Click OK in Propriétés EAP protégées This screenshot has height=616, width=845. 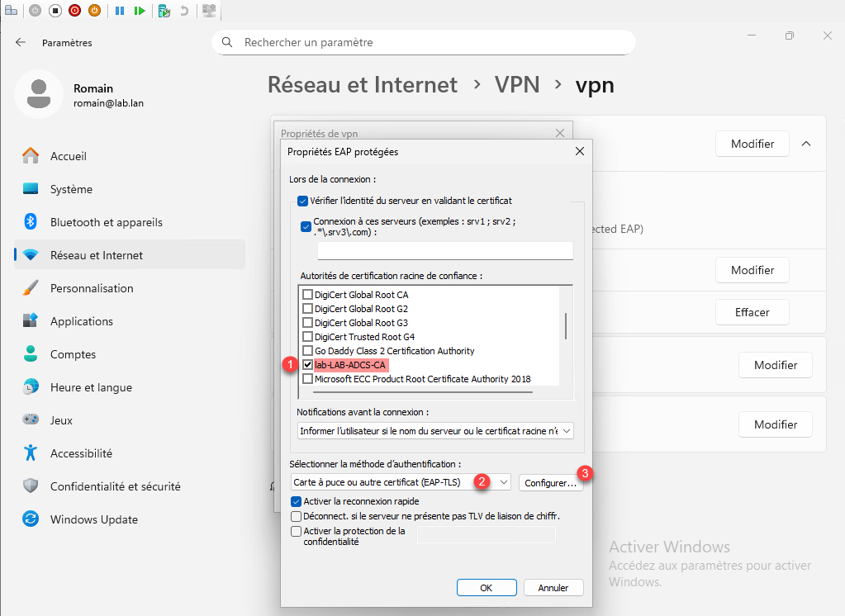click(x=487, y=588)
